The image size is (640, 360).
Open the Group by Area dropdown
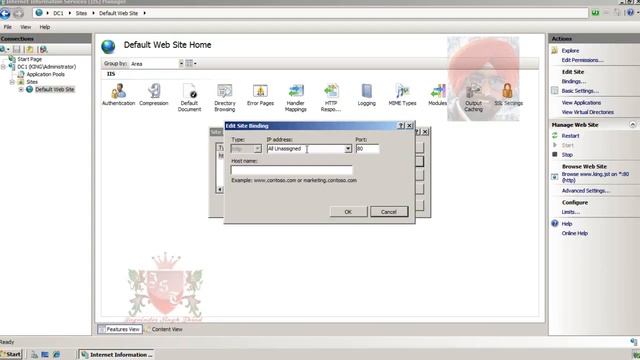[x=181, y=64]
